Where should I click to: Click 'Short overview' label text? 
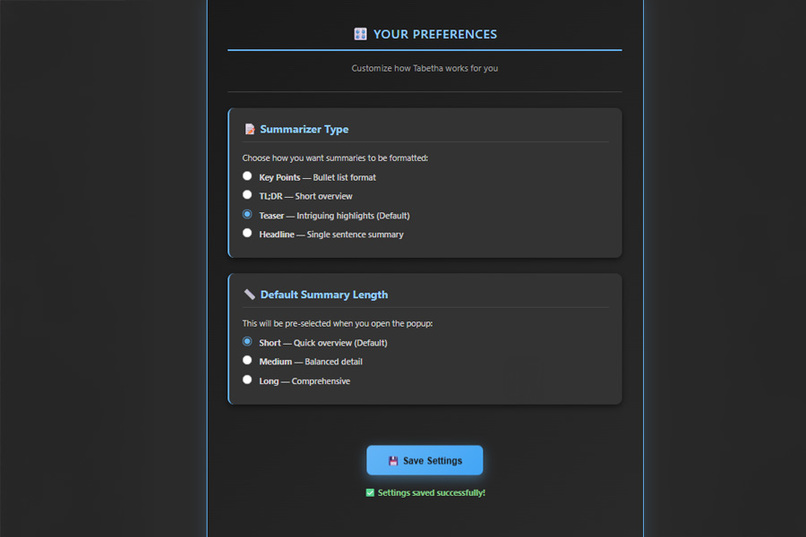tap(324, 196)
